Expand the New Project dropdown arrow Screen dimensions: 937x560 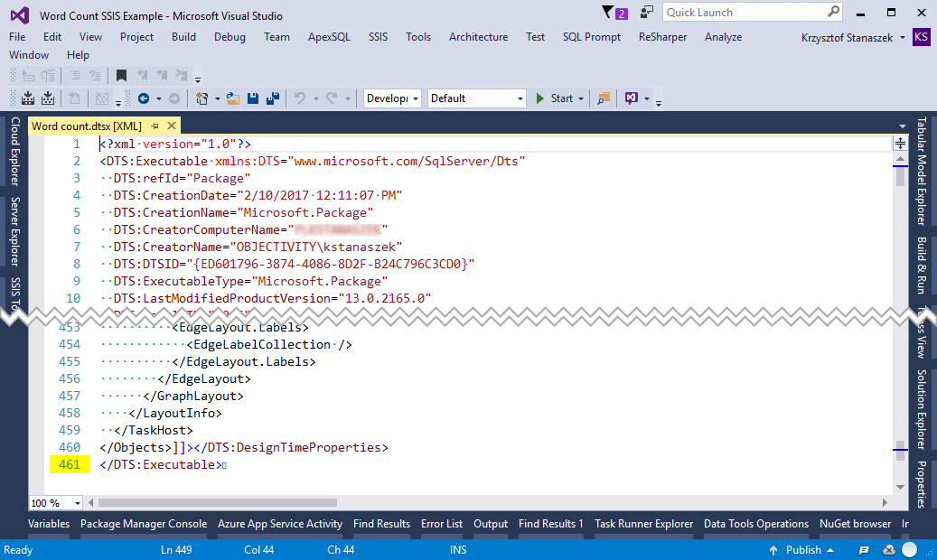tap(217, 98)
